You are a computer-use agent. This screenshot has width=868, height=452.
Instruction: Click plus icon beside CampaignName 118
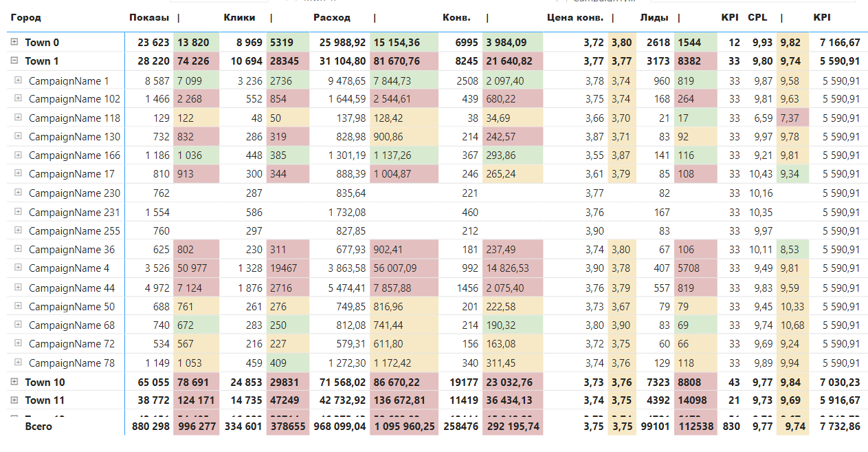(x=19, y=118)
